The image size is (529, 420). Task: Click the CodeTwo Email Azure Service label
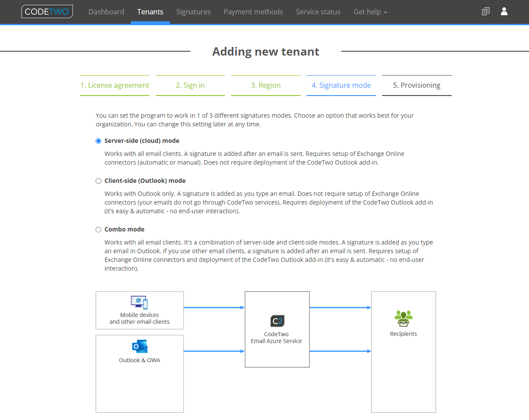point(276,338)
